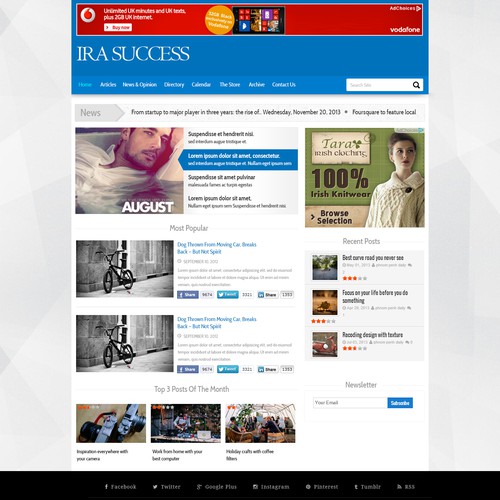This screenshot has height=500, width=500.
Task: Open Google Plus link in footer
Action: click(x=217, y=487)
